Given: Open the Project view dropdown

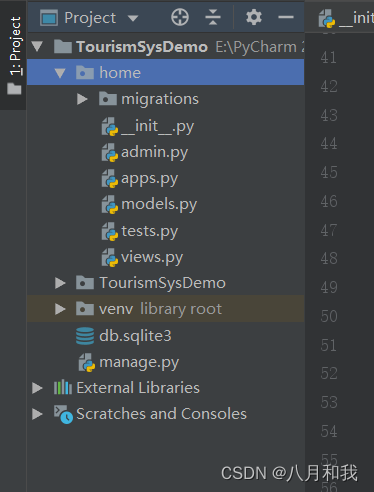Looking at the screenshot, I should (x=133, y=18).
